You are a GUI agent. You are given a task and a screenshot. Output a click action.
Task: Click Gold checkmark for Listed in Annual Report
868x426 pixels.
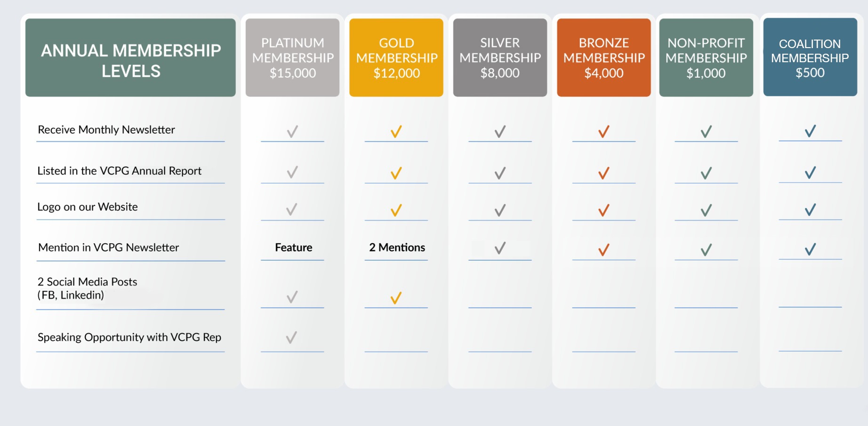[x=396, y=173]
